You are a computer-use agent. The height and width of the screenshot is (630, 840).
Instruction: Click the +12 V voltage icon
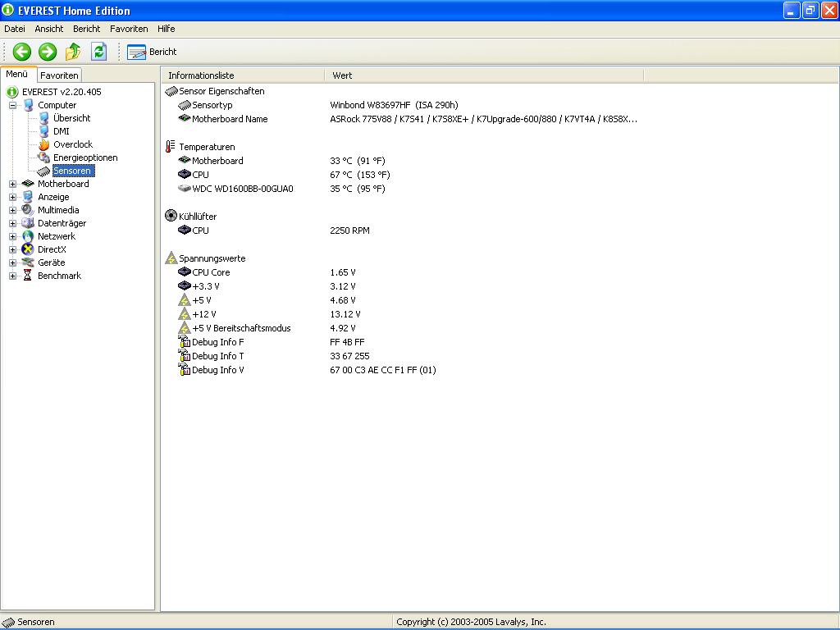point(185,314)
